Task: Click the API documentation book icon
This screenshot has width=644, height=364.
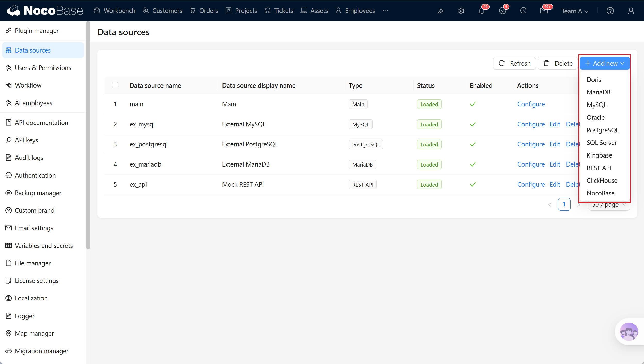Action: (8, 123)
